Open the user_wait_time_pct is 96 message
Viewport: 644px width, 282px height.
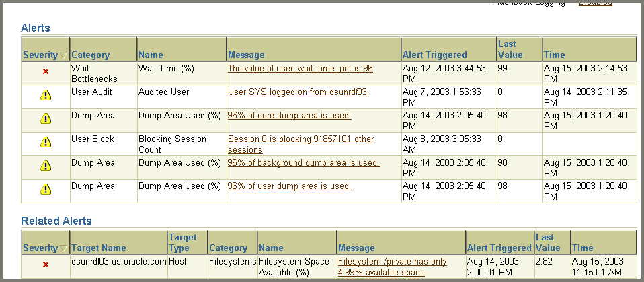point(300,68)
